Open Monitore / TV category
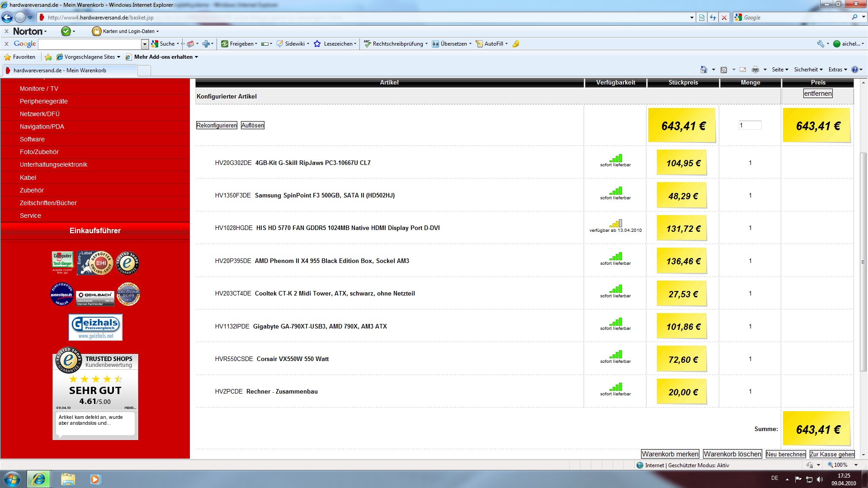 tap(39, 89)
